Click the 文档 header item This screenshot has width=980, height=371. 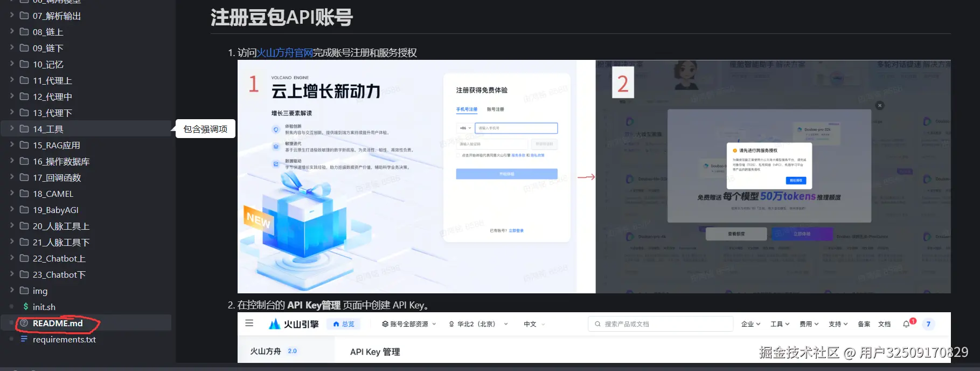(884, 324)
